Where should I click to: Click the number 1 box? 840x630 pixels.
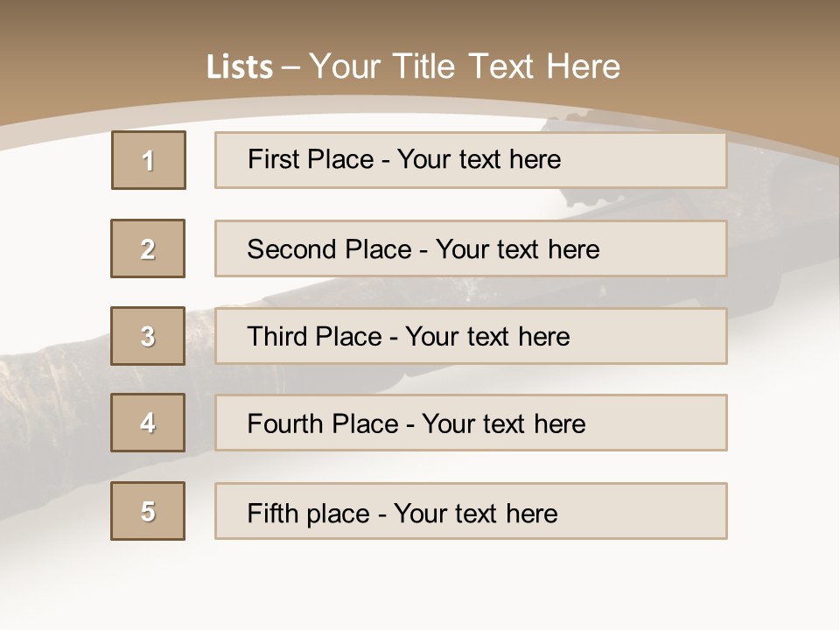pos(149,160)
